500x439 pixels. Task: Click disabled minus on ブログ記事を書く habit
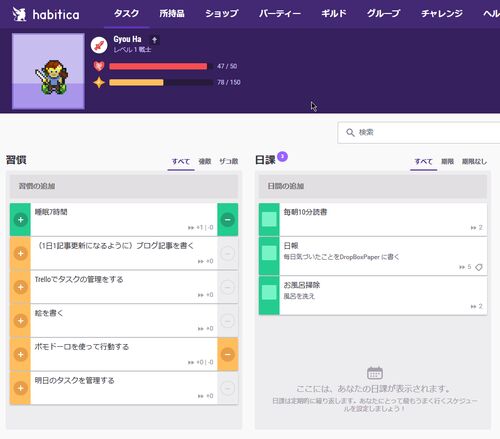click(x=228, y=253)
